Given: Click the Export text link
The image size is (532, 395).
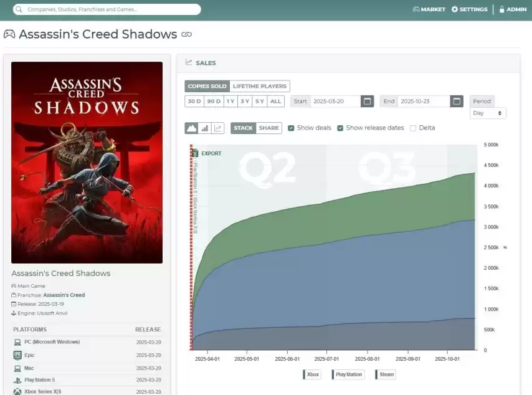Looking at the screenshot, I should tap(211, 153).
